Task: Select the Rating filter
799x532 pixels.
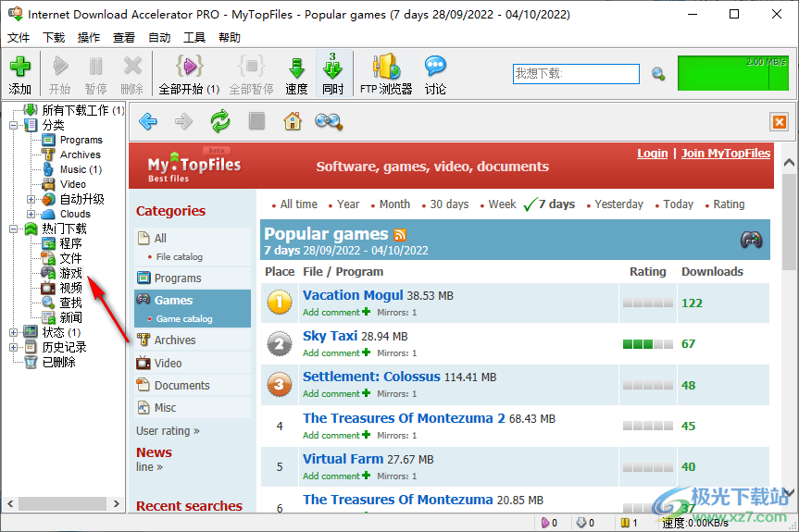Action: click(729, 204)
